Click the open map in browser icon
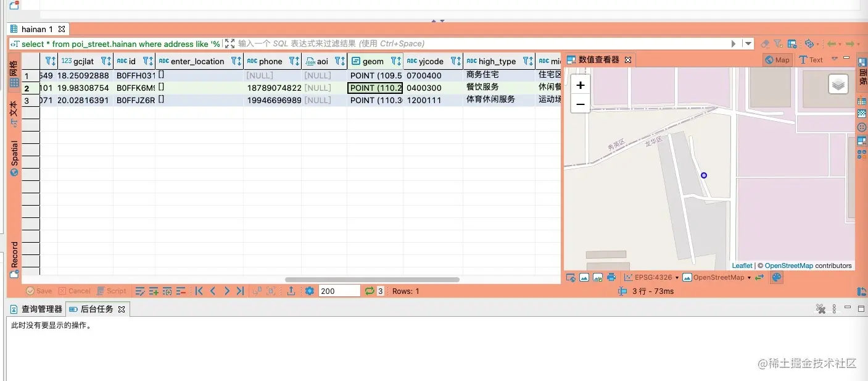The width and height of the screenshot is (868, 381). pos(571,277)
